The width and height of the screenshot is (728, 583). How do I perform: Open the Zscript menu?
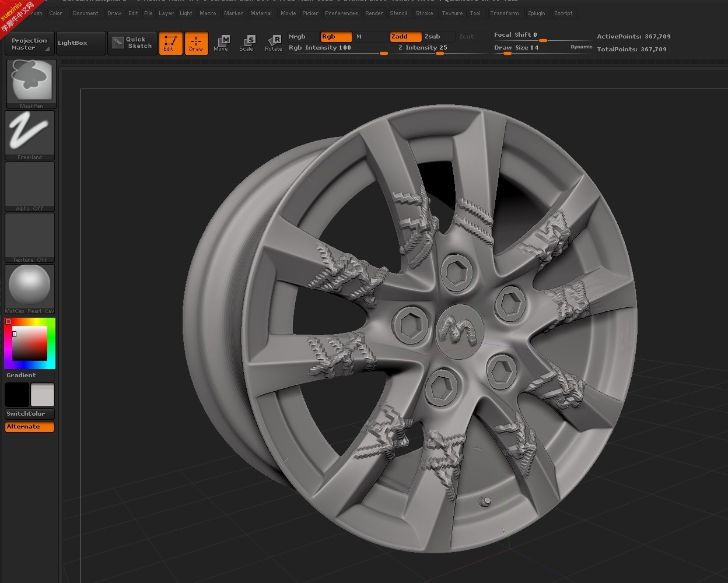[x=563, y=13]
